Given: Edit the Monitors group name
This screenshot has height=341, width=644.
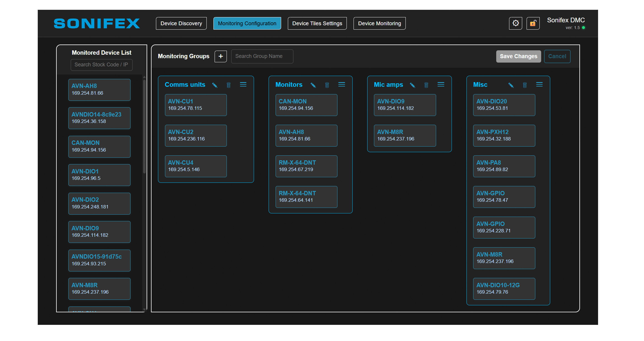Looking at the screenshot, I should pos(313,85).
